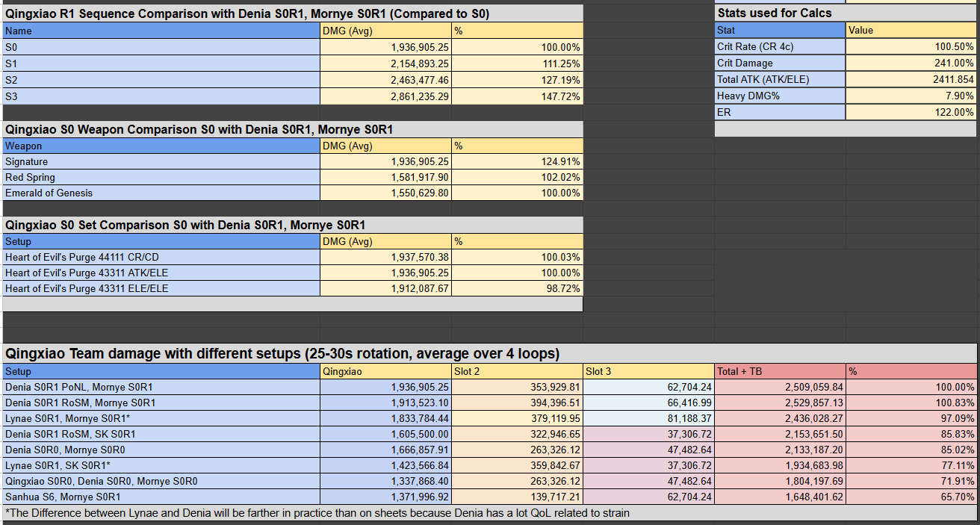Viewport: 980px width, 525px height.
Task: Click the S3 row label
Action: coord(161,96)
